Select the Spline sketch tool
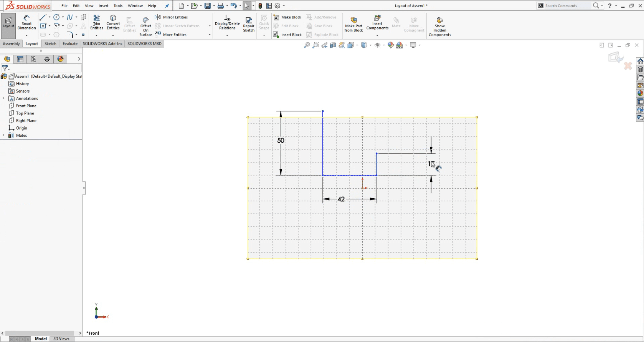The image size is (644, 342). (70, 17)
